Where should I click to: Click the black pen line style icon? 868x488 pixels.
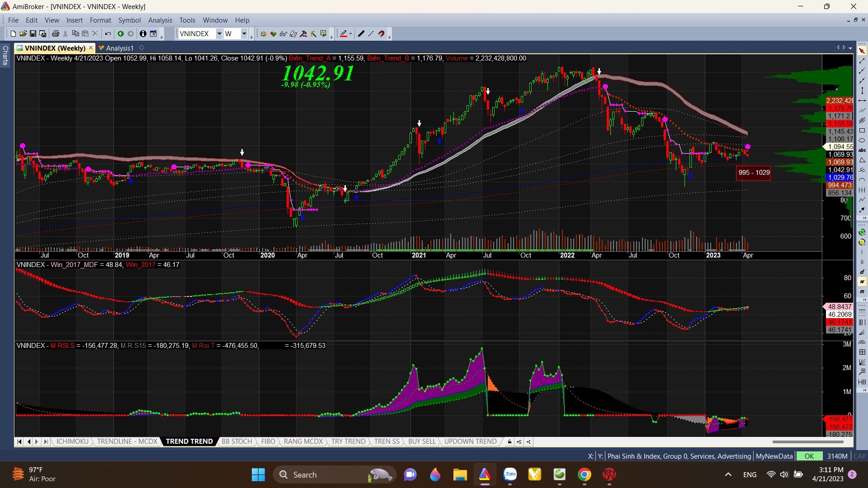click(361, 33)
